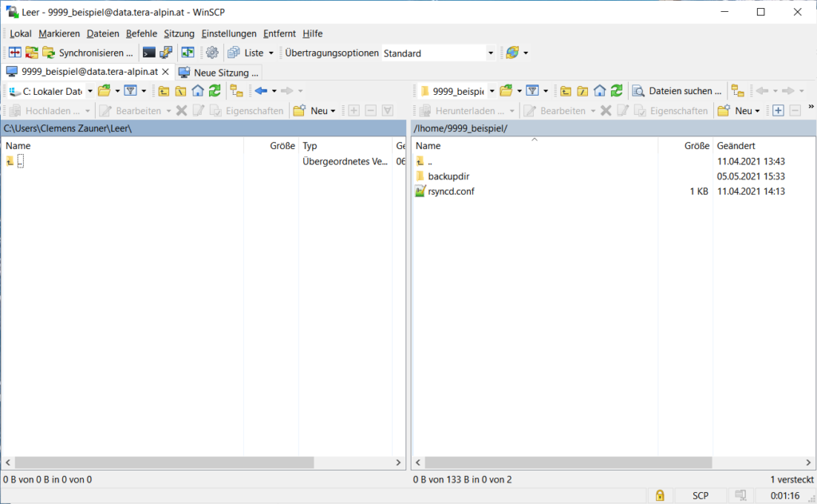Screen dimensions: 817x504
Task: Click the Synchronisieren button label
Action: (x=96, y=53)
